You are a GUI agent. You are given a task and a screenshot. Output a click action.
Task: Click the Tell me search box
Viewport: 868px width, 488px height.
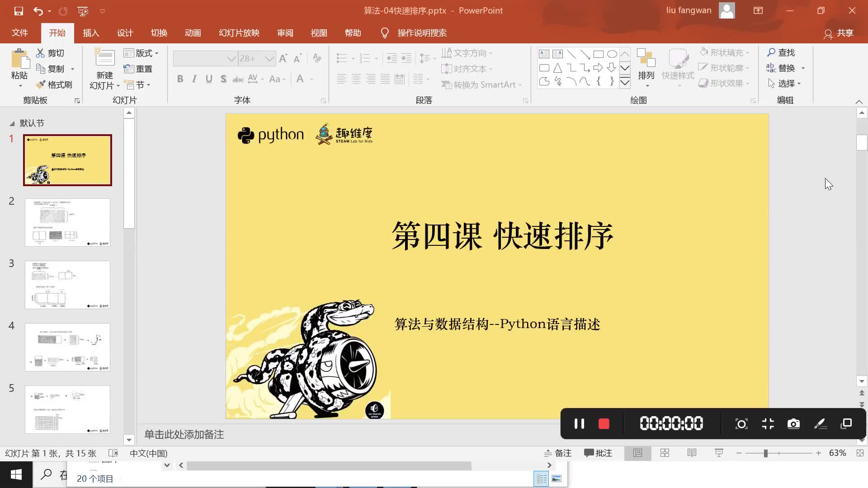414,33
